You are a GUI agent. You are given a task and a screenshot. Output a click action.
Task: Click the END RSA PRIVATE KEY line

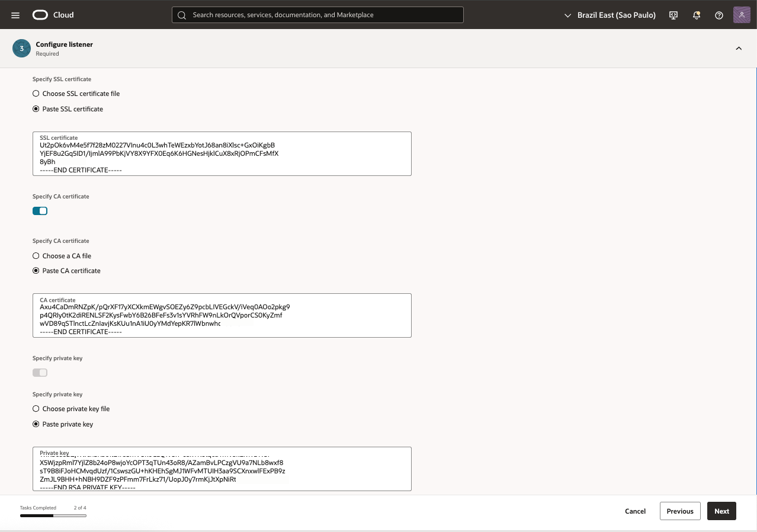point(88,488)
